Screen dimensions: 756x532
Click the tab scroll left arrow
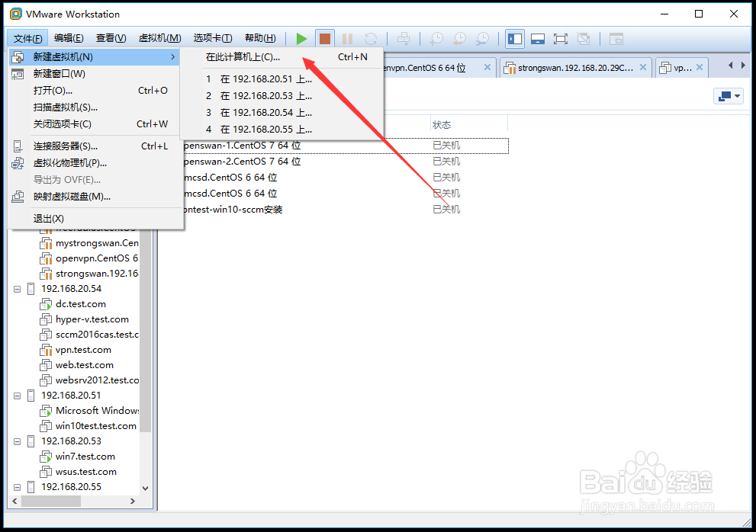pyautogui.click(x=731, y=65)
